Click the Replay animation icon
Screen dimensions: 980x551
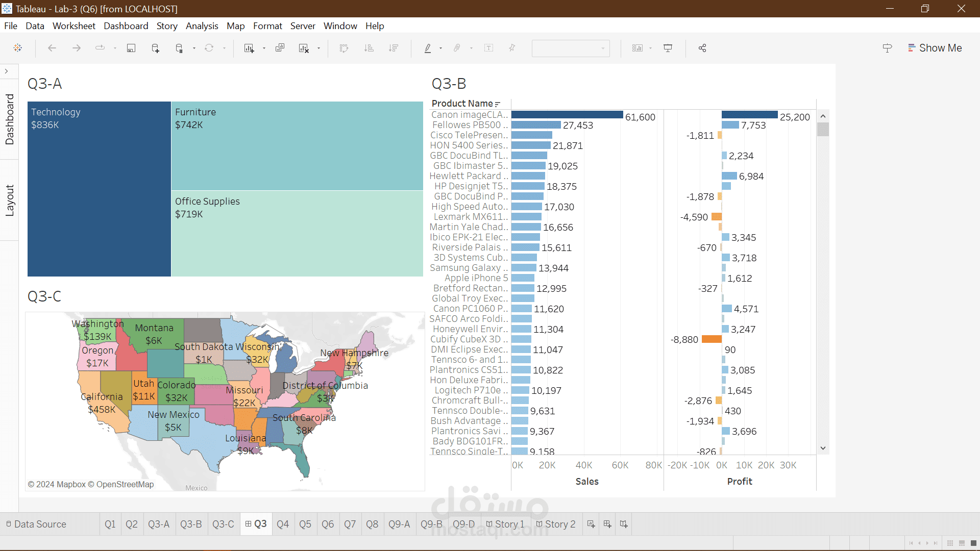click(100, 48)
